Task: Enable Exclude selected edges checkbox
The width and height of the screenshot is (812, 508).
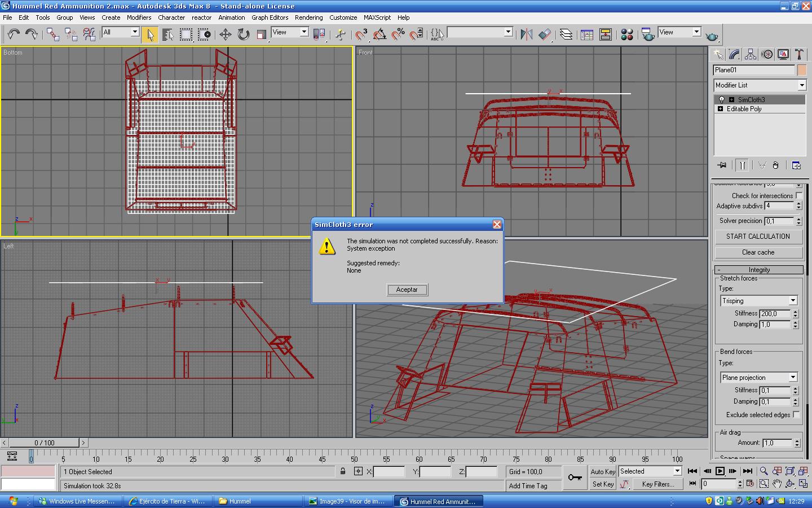Action: 796,415
